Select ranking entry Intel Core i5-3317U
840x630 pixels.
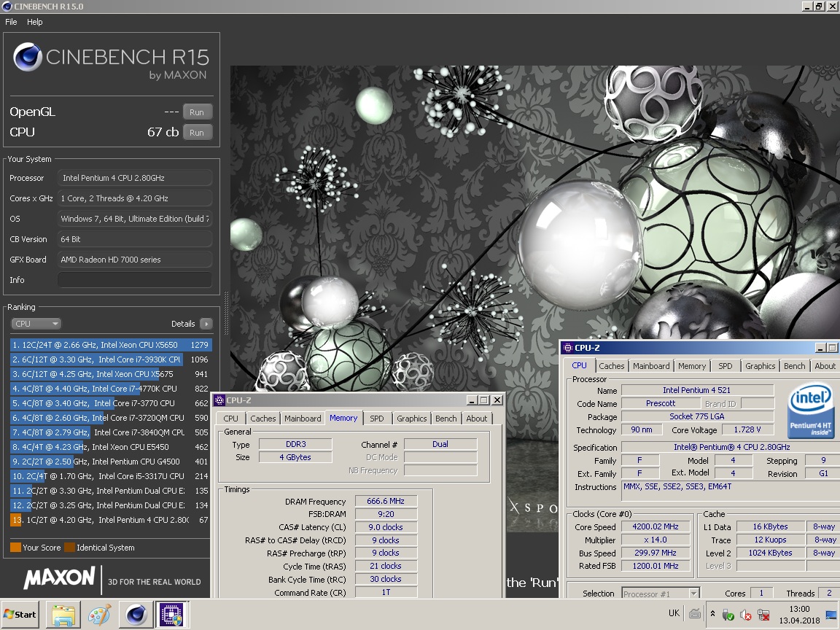point(110,475)
